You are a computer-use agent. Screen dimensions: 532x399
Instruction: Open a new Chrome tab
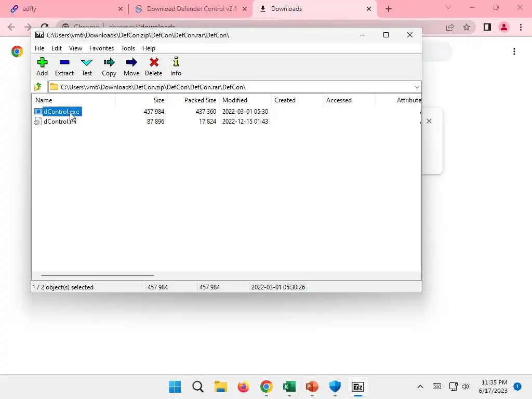point(389,9)
